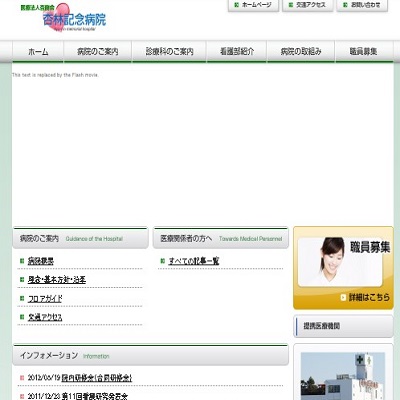Image resolution: width=400 pixels, height=400 pixels.
Task: Click green bullet icon beside ホームページ
Action: click(x=236, y=5)
